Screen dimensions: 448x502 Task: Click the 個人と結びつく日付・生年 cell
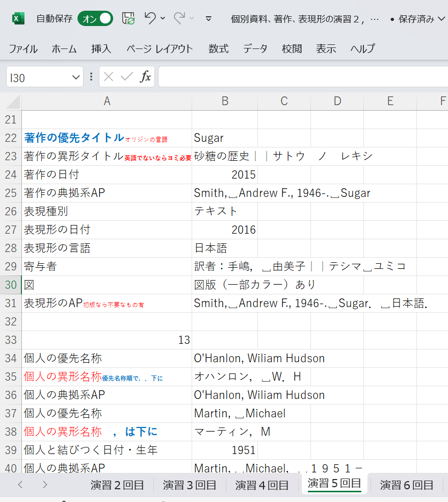[107, 450]
